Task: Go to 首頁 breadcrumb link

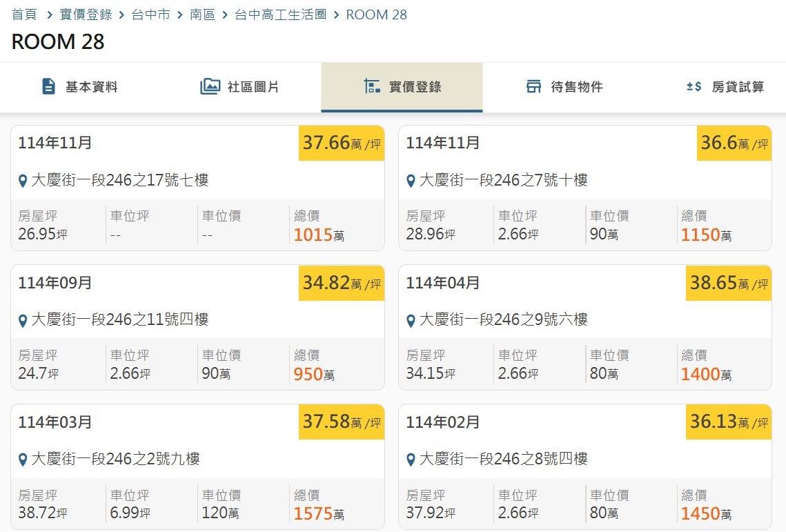Action: [x=24, y=14]
